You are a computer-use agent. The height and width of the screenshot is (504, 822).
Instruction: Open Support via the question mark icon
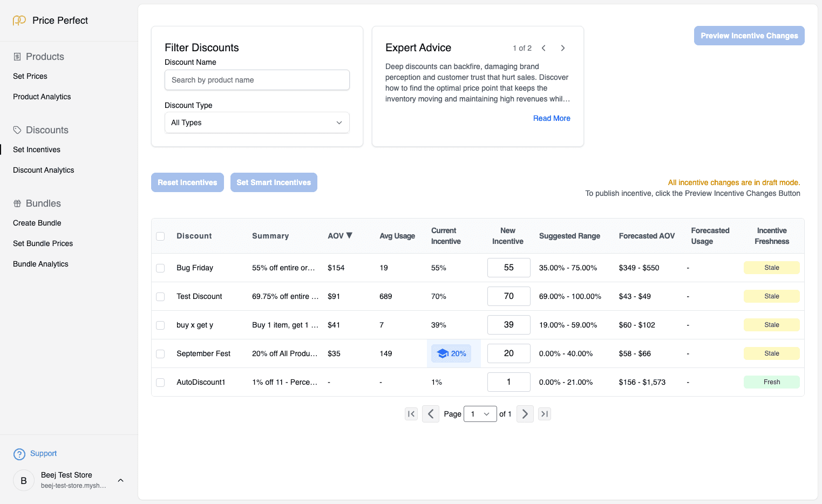pos(19,454)
